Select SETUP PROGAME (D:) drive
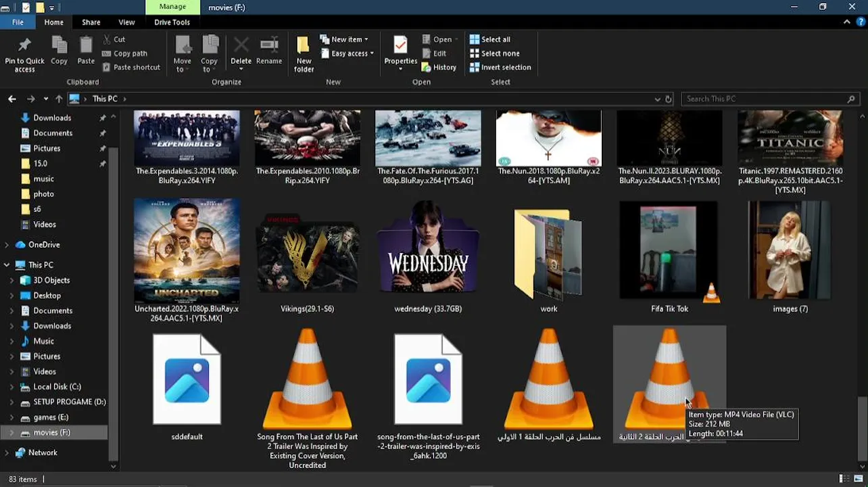Viewport: 868px width, 487px height. point(70,402)
